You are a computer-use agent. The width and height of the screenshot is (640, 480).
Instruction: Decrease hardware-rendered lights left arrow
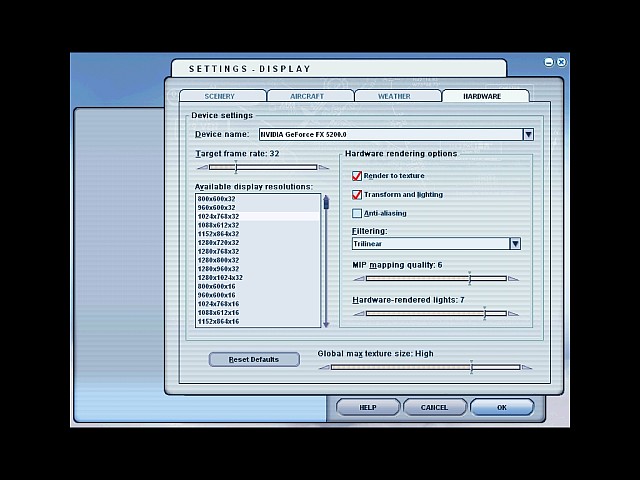point(359,313)
